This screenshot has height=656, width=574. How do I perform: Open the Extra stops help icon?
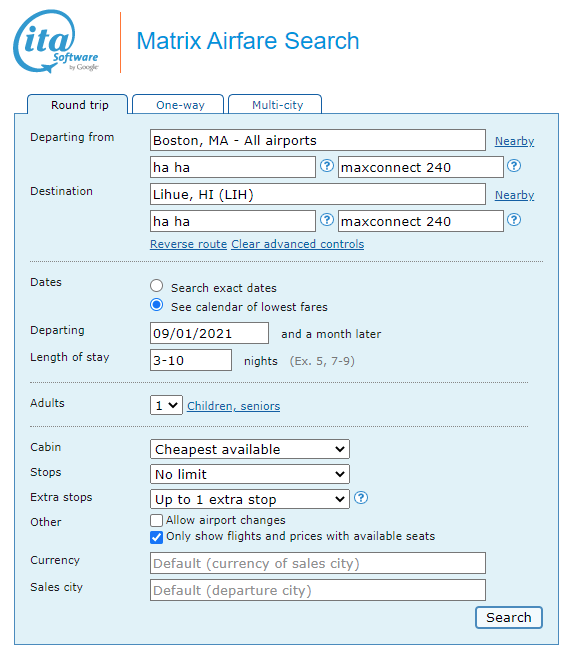pyautogui.click(x=361, y=498)
